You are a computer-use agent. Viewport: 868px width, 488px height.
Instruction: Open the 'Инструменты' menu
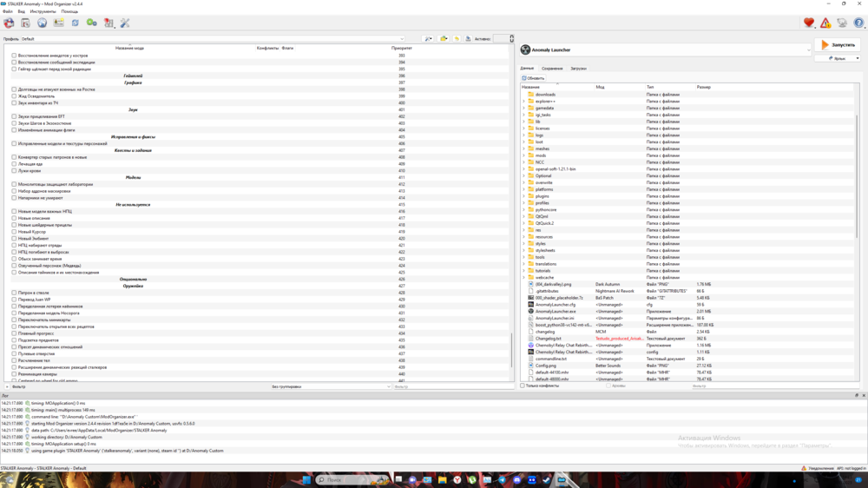43,11
